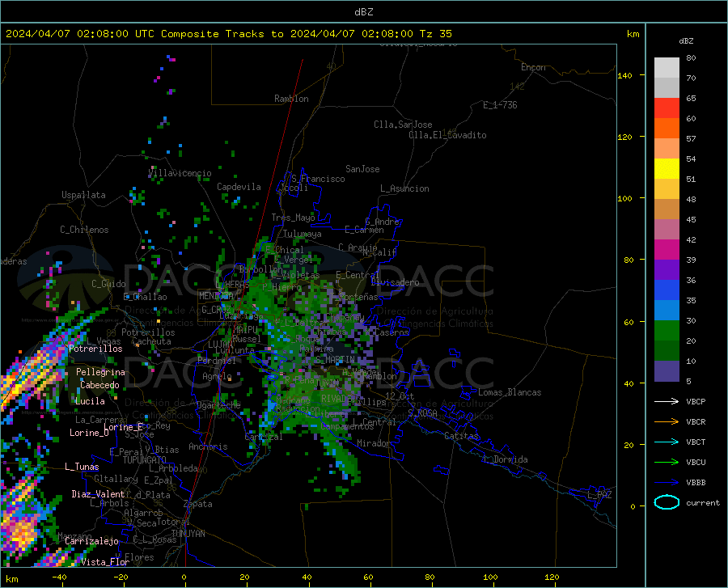Click the Encon map label
This screenshot has height=588, width=728.
(533, 67)
